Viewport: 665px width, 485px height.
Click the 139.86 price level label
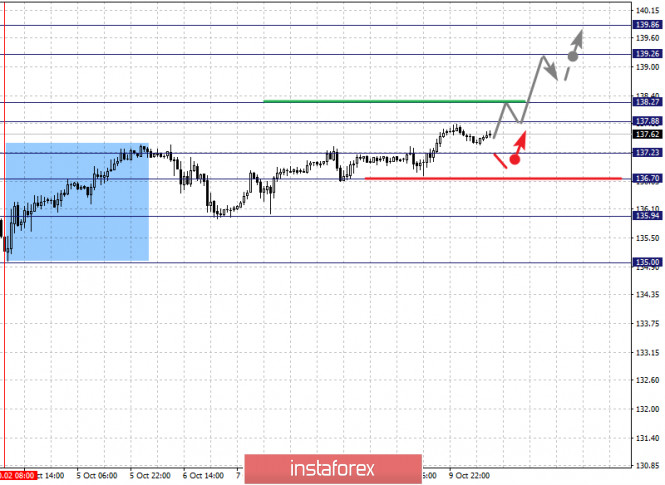point(647,25)
